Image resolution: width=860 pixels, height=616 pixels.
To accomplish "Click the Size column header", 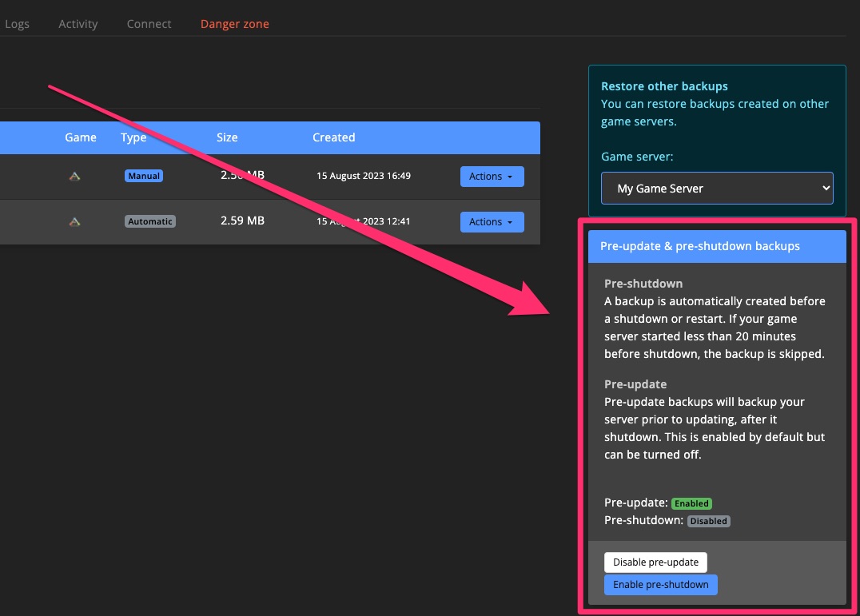I will pyautogui.click(x=226, y=137).
